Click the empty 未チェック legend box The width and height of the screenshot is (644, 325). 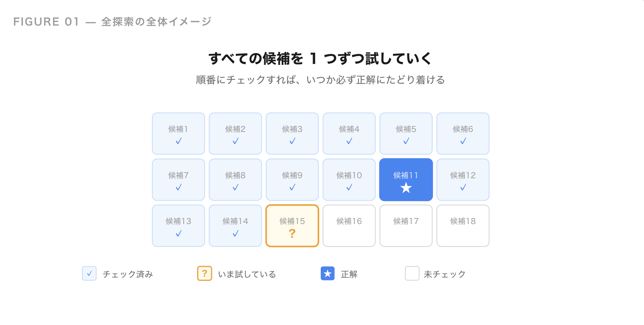click(x=412, y=274)
